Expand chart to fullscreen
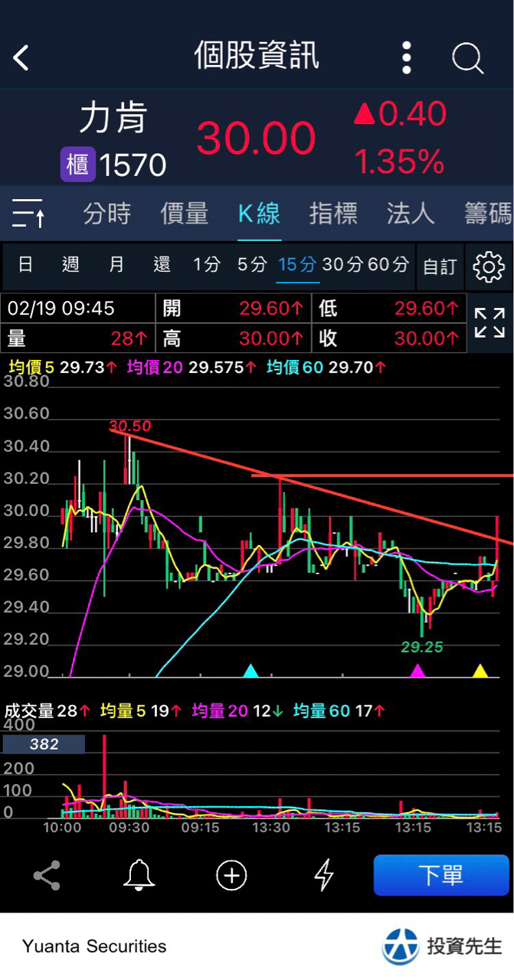This screenshot has height=980, width=514. [x=489, y=323]
